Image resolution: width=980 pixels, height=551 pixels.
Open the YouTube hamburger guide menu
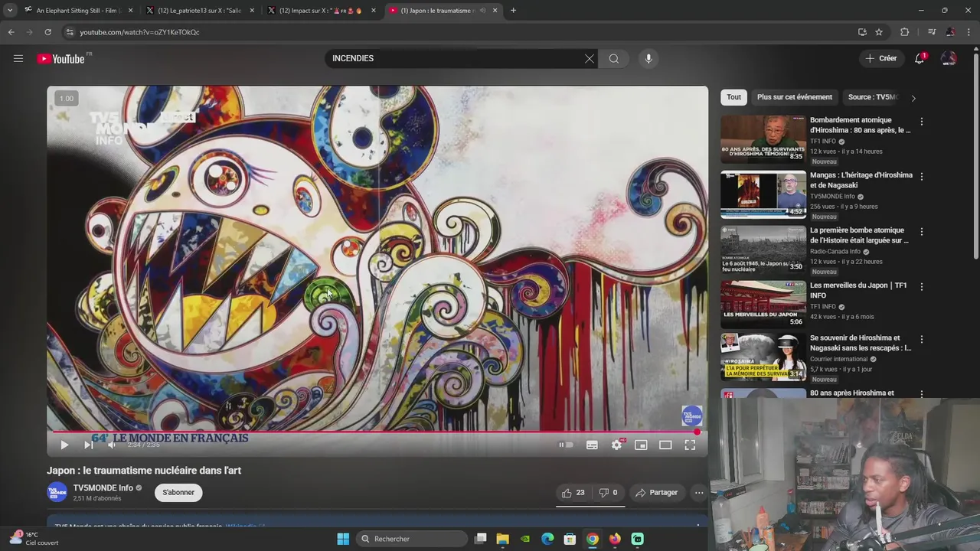click(18, 58)
